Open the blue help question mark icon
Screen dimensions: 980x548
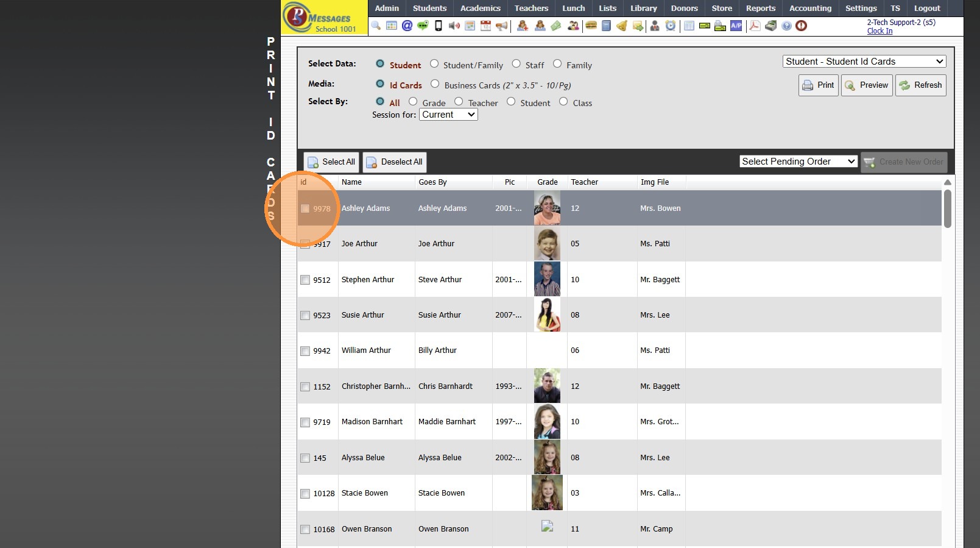pos(786,26)
